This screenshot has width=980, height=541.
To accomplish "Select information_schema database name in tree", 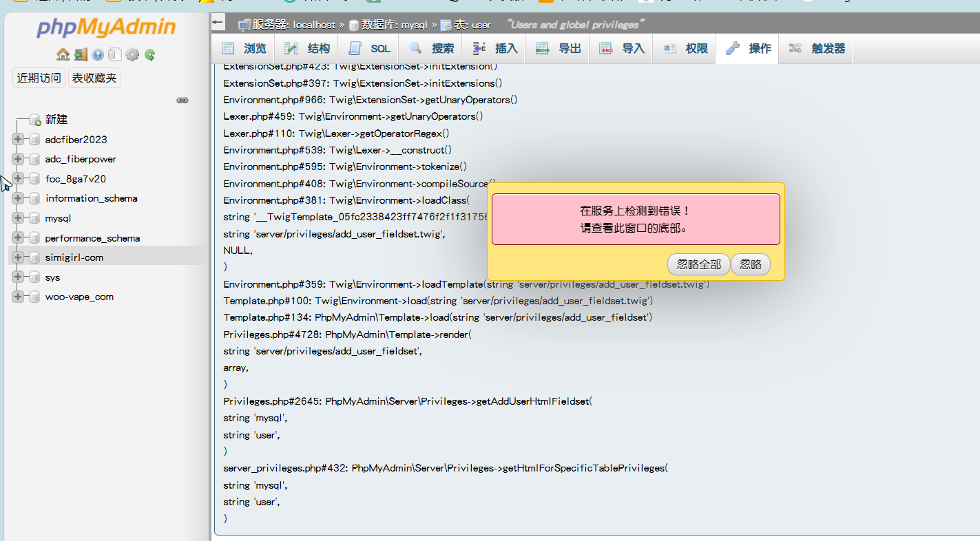I will (x=92, y=198).
